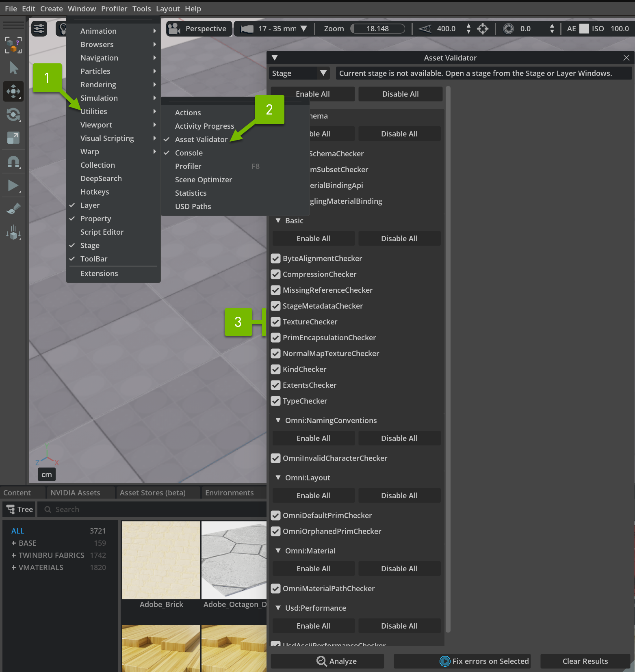Switch to the NVIDIA Assets tab
Screen dimensions: 635x672
point(75,493)
